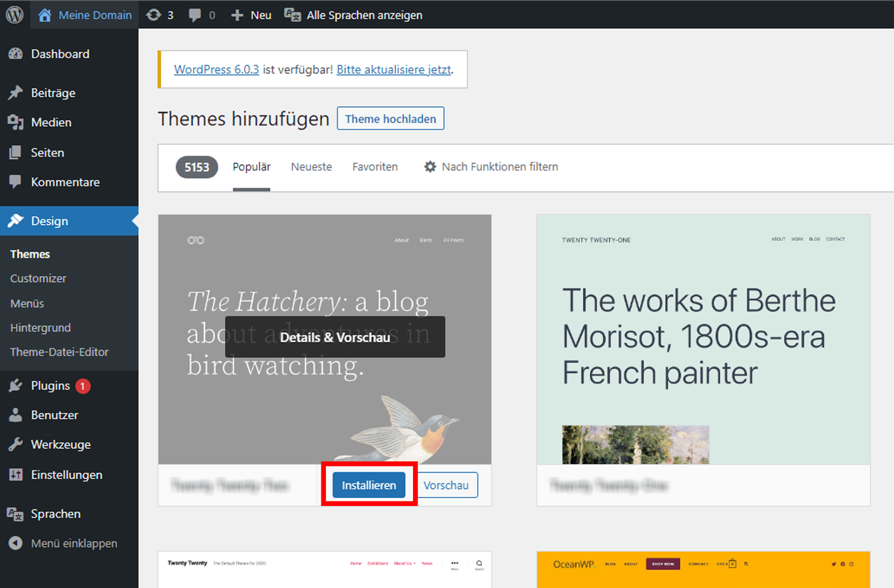Open the updates icon showing 3
The image size is (894, 588).
153,15
